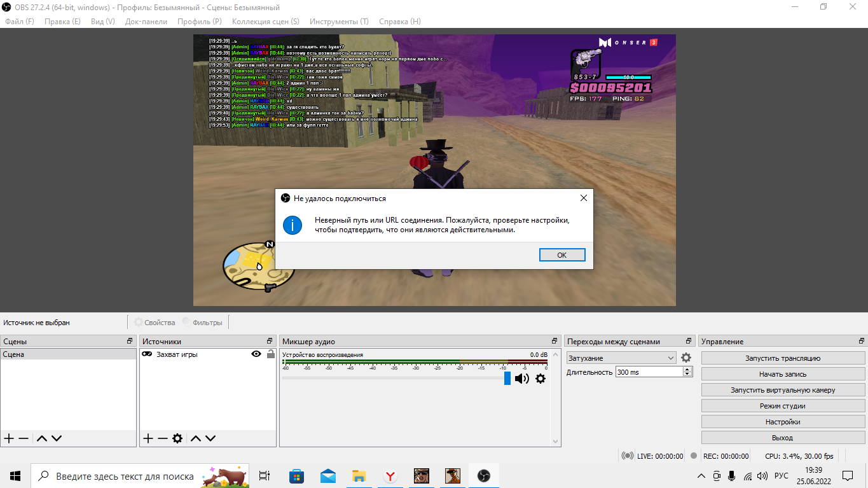
Task: Click the Windows taskbar search box
Action: 140,475
